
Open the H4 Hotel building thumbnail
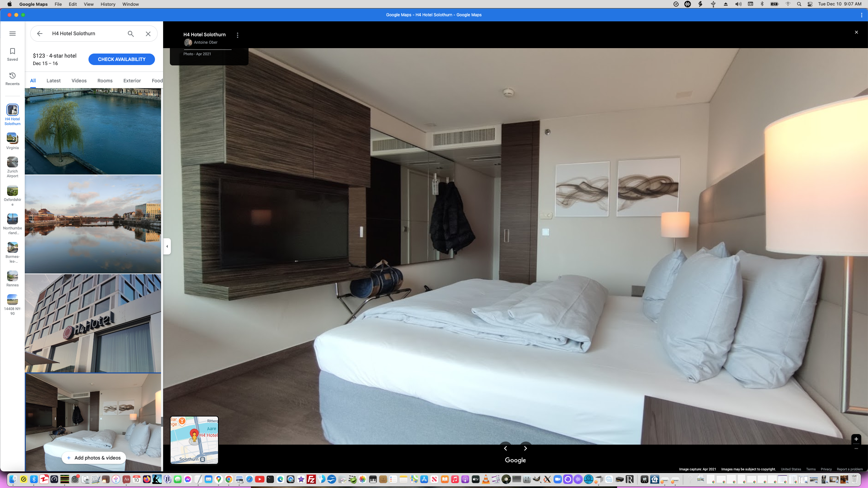[93, 323]
